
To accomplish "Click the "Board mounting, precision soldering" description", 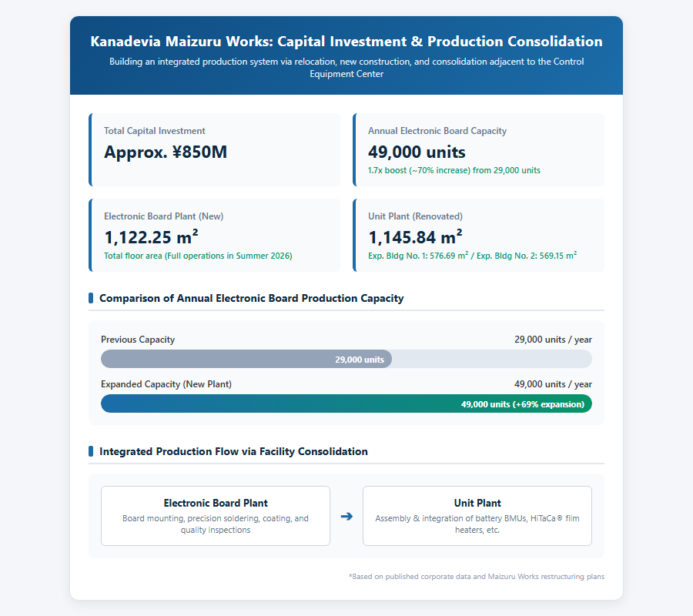I will click(216, 524).
